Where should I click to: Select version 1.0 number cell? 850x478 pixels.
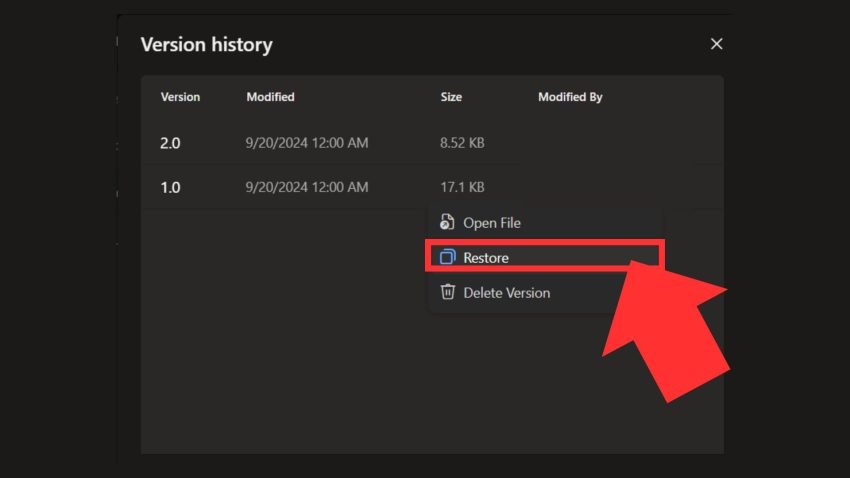pyautogui.click(x=170, y=187)
